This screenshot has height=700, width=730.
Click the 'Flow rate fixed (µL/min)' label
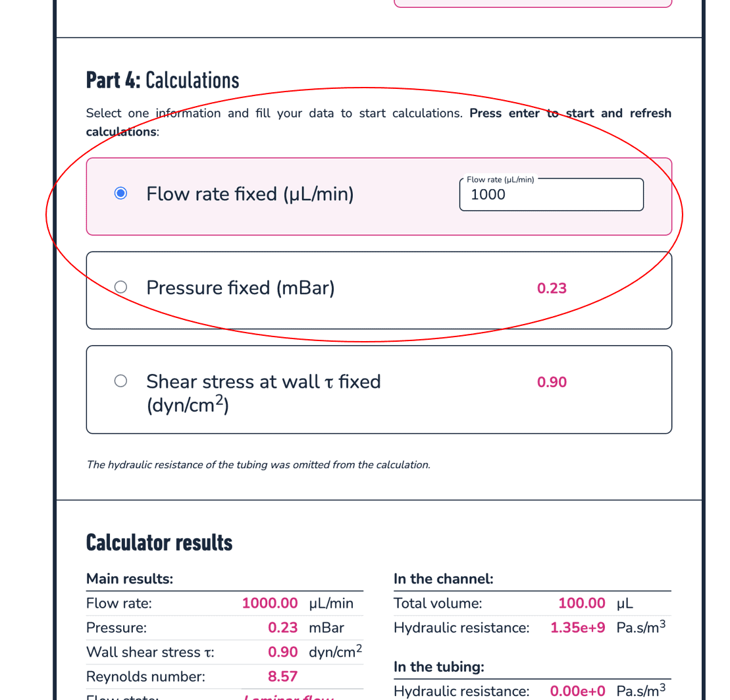(x=249, y=194)
